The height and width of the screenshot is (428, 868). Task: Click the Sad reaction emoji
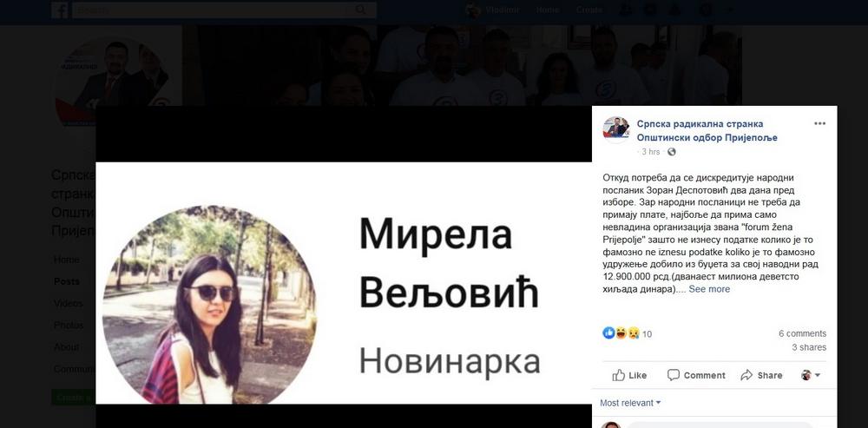634,333
